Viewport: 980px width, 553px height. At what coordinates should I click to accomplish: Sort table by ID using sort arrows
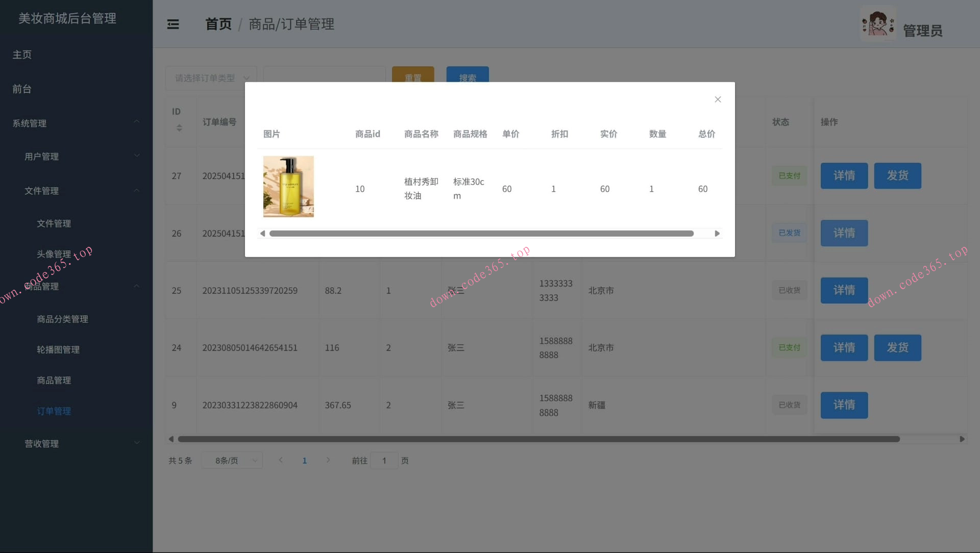coord(179,129)
